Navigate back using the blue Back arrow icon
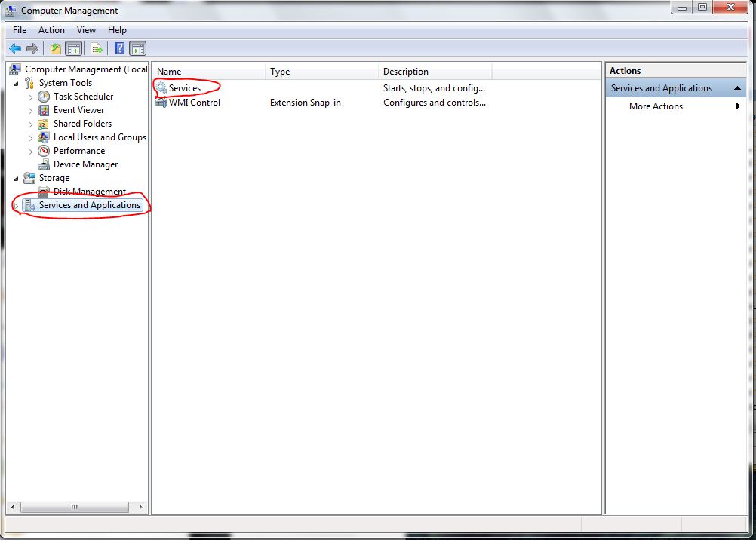Image resolution: width=756 pixels, height=540 pixels. [14, 48]
